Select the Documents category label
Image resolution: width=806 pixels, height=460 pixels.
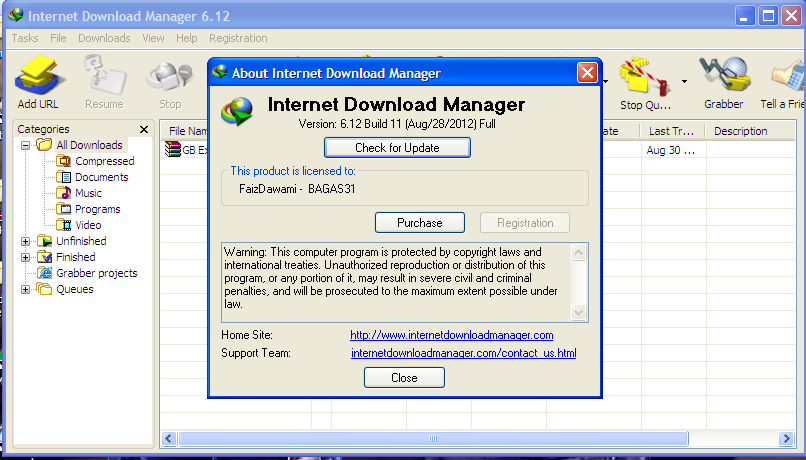tap(101, 177)
